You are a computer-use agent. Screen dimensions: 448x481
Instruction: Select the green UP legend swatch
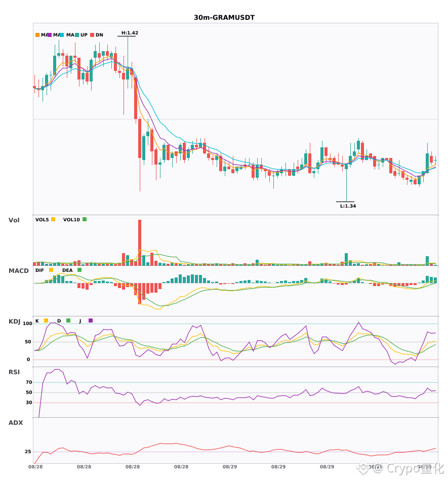coord(77,35)
